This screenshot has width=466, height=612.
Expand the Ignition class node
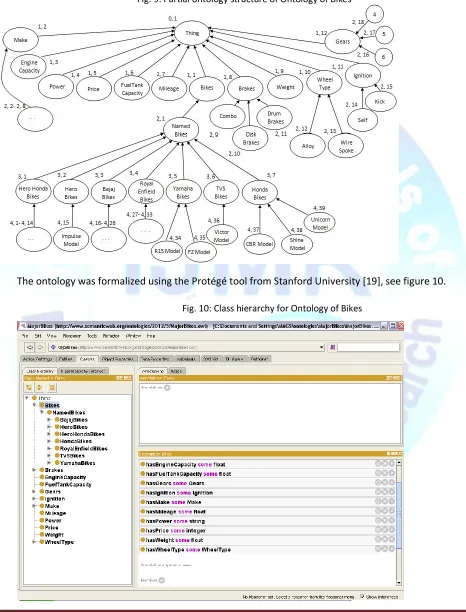pyautogui.click(x=34, y=498)
